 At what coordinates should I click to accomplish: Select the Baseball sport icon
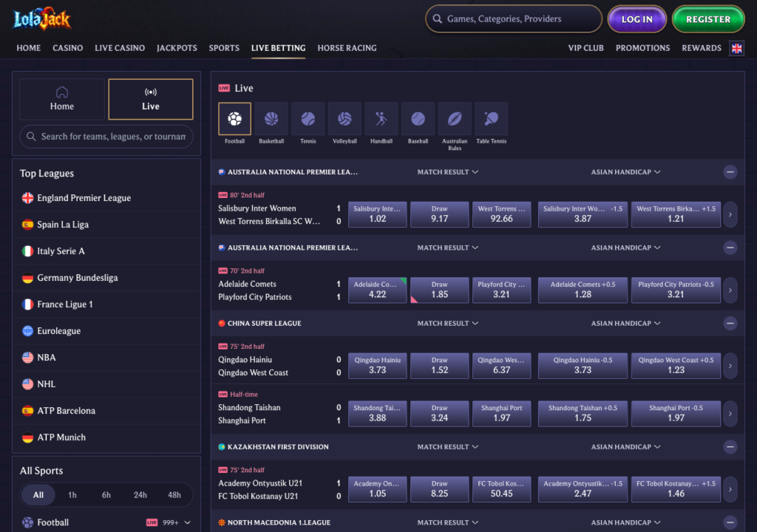click(x=418, y=119)
